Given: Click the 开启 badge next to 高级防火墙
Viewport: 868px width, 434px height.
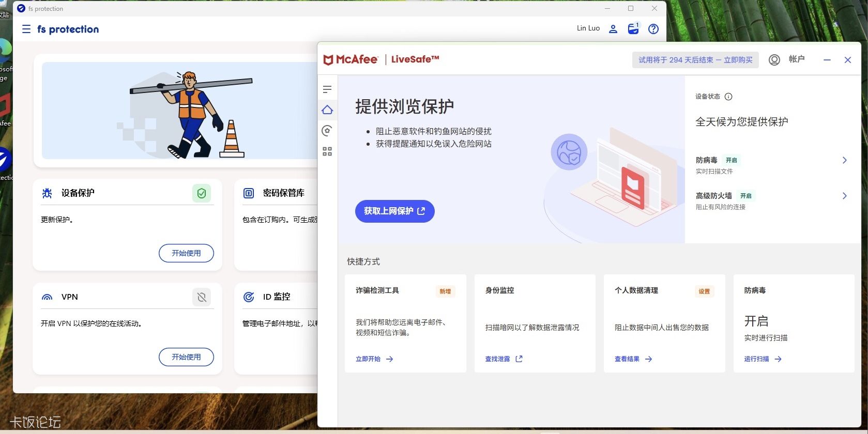Looking at the screenshot, I should pyautogui.click(x=746, y=196).
